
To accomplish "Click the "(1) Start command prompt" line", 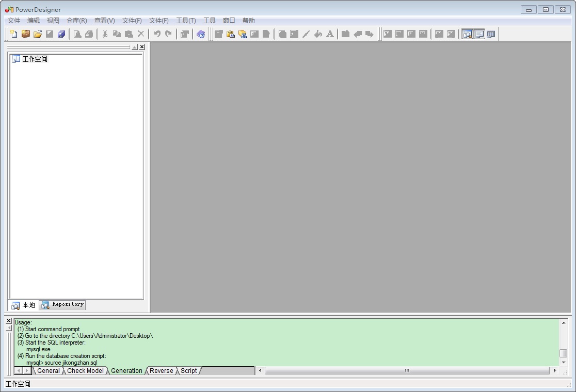I will (x=49, y=329).
